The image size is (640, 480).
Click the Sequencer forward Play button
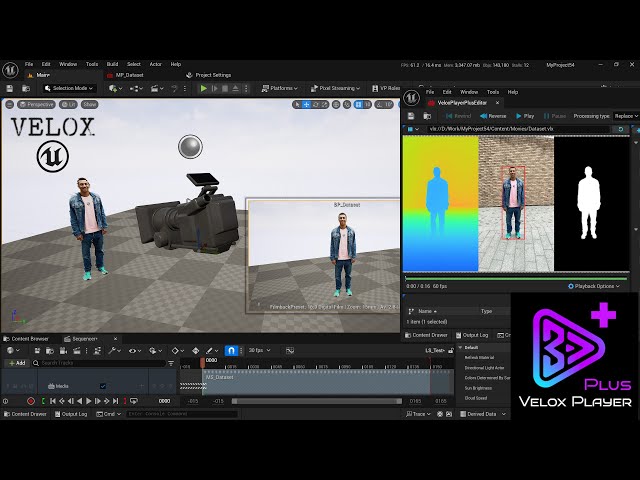88,401
